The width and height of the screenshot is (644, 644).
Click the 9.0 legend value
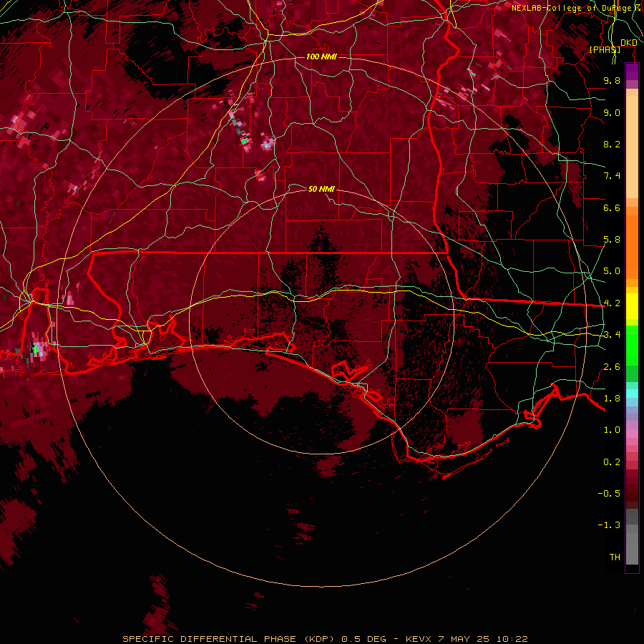coord(612,112)
